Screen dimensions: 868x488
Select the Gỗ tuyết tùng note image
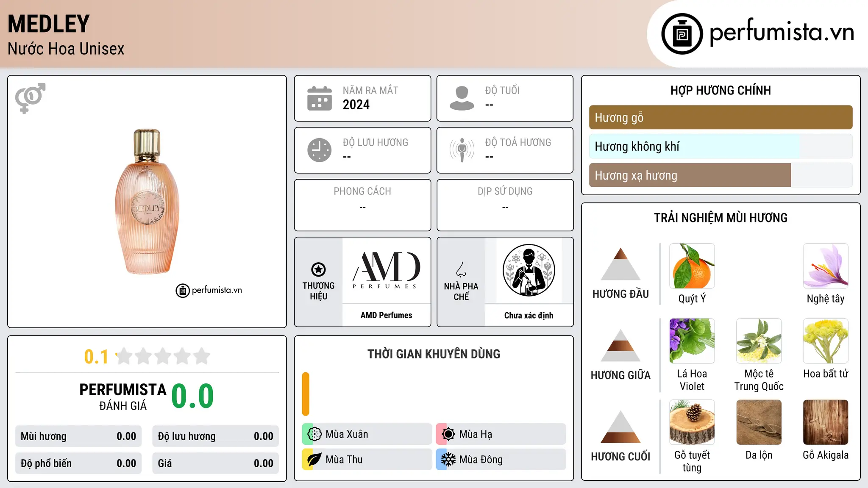click(x=692, y=422)
